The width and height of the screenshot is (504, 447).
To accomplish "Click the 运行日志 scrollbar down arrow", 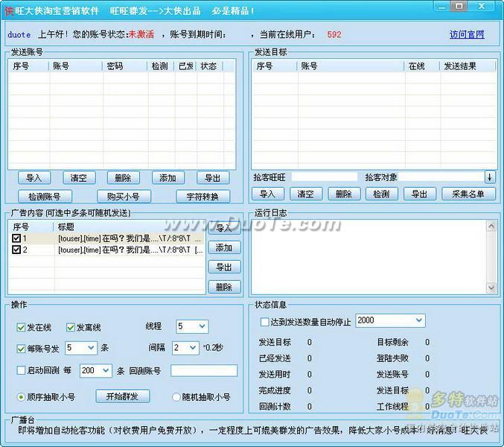I will pos(491,288).
